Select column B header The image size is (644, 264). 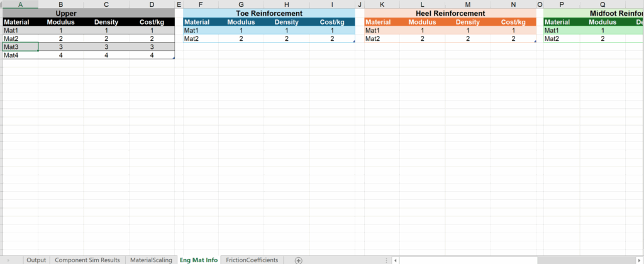coord(60,4)
